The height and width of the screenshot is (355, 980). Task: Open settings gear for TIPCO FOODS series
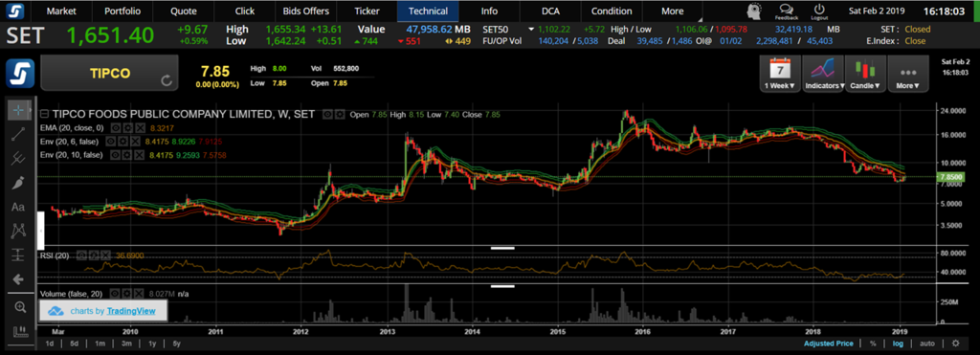point(340,115)
